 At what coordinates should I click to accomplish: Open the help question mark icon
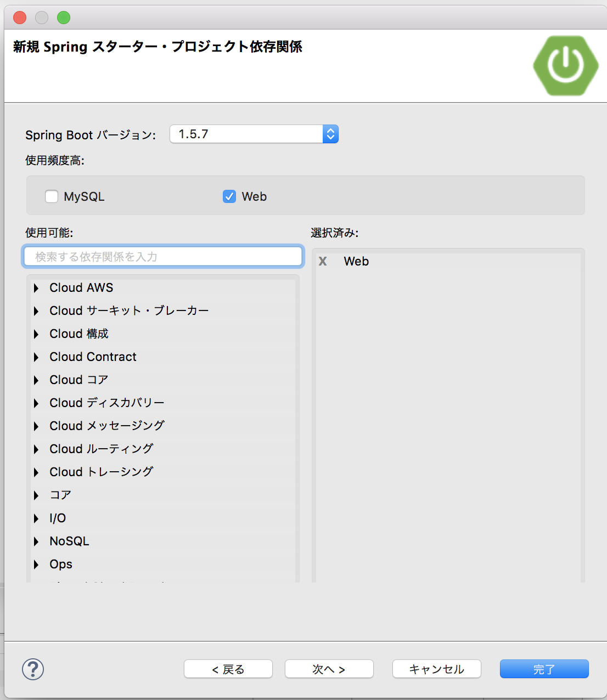pyautogui.click(x=33, y=669)
